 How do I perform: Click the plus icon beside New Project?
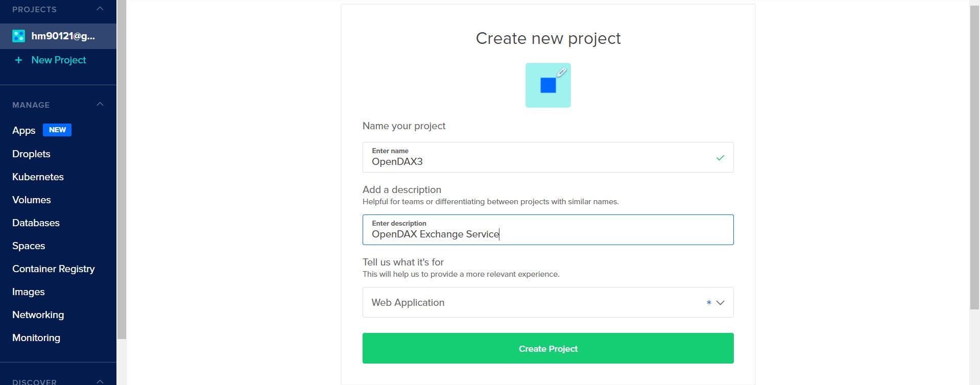click(x=18, y=60)
